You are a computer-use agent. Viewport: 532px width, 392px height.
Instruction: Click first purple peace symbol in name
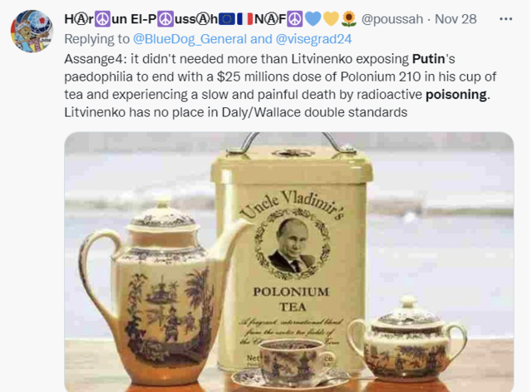click(x=102, y=19)
